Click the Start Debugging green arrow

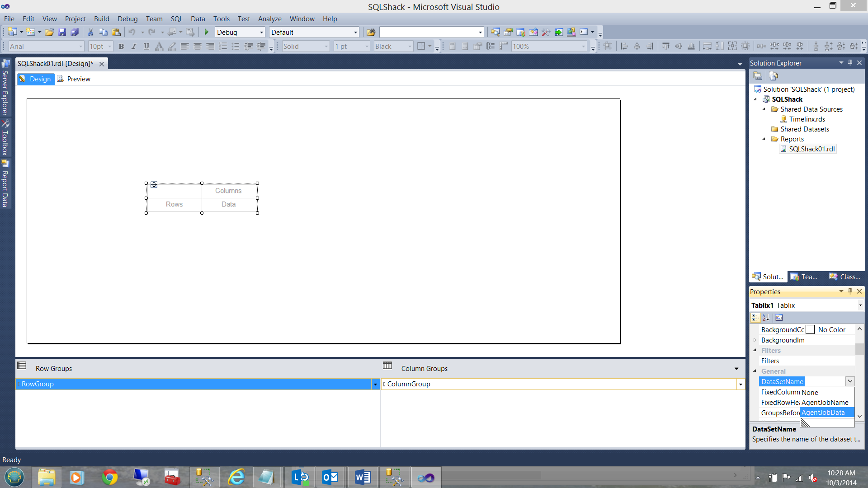[x=207, y=32]
